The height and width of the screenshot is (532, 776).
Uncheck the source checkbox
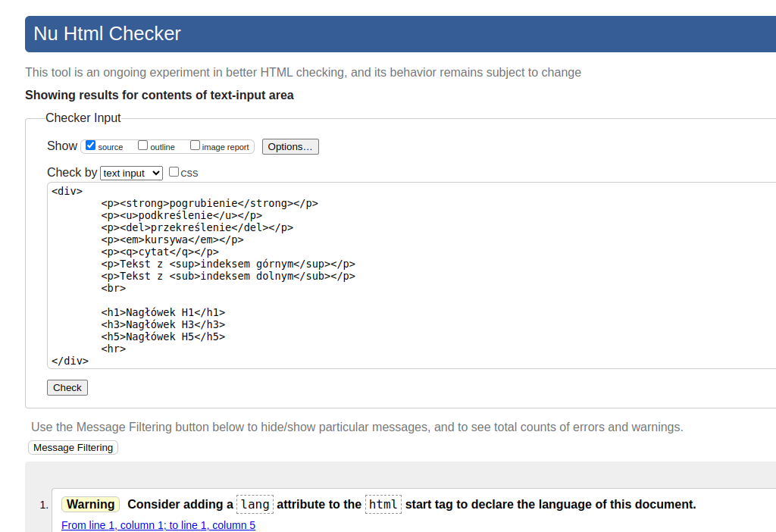(x=90, y=146)
